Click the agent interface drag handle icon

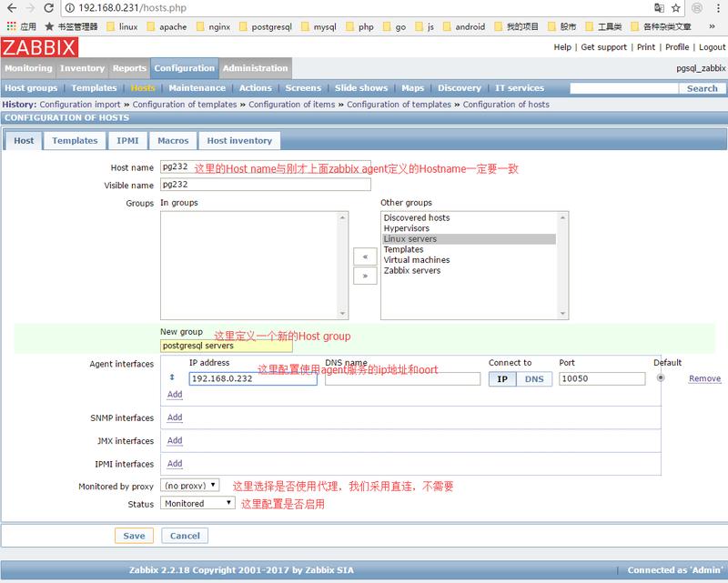coord(173,378)
